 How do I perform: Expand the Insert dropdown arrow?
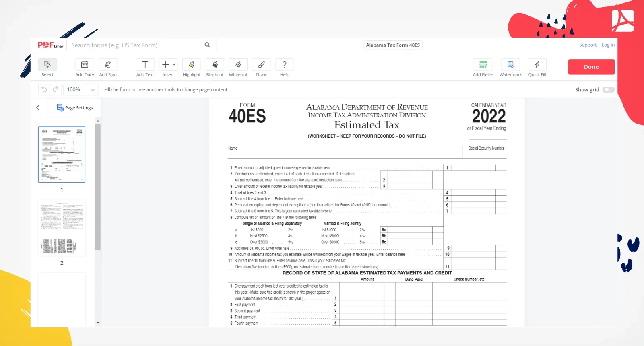tap(174, 64)
